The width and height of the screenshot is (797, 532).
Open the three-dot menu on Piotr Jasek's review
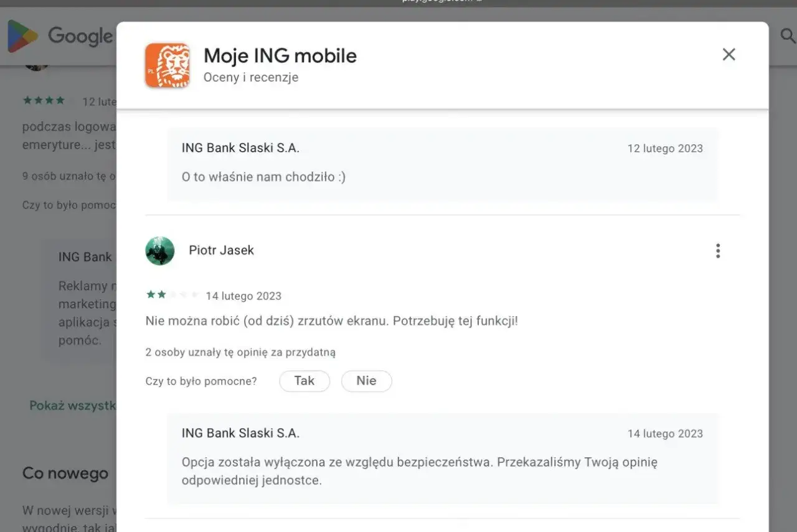(718, 251)
